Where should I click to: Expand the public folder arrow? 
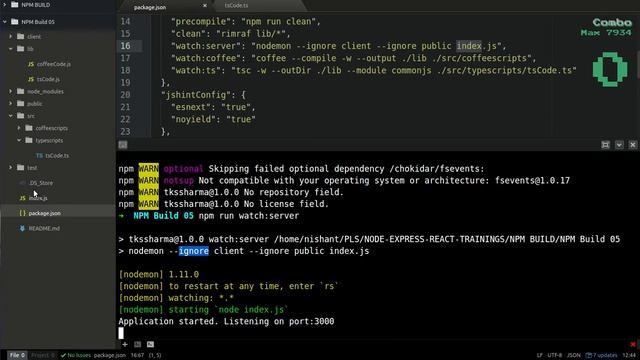11,104
